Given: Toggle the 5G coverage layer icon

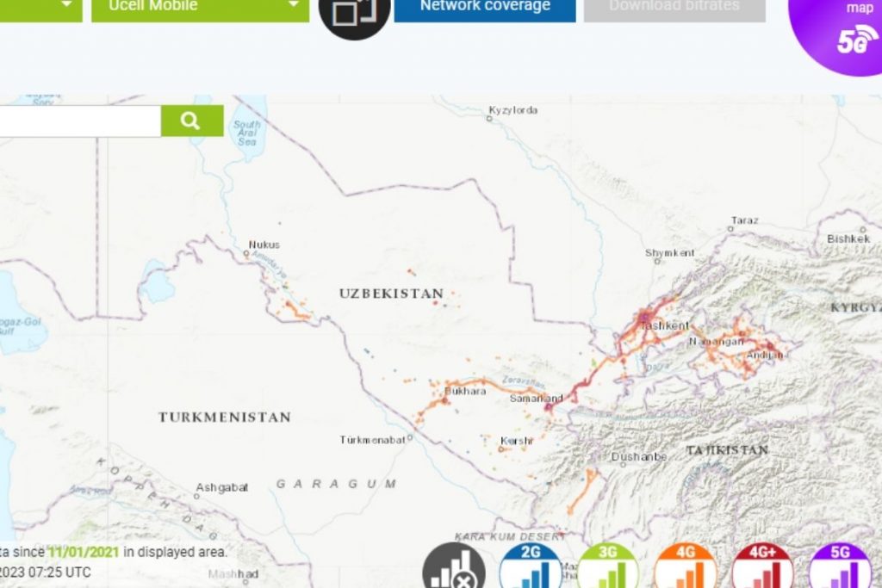Looking at the screenshot, I should click(x=839, y=566).
